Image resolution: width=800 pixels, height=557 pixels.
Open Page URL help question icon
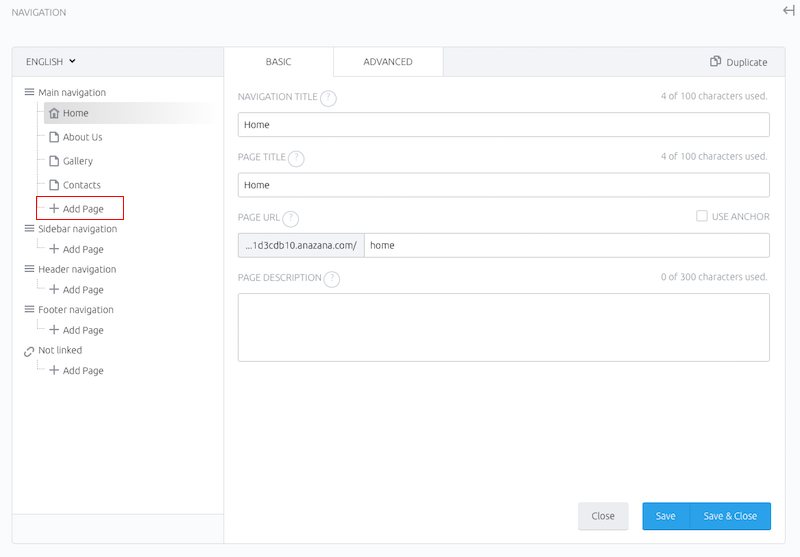pyautogui.click(x=291, y=218)
